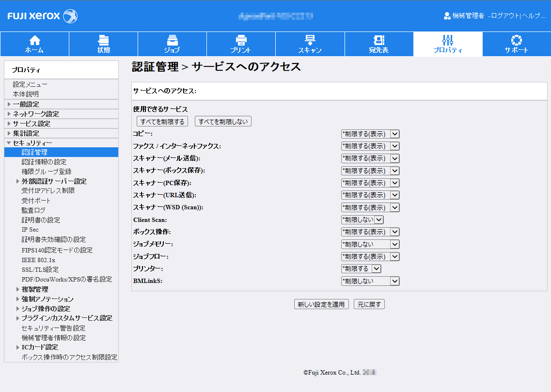Open the ジョブ tab
The height and width of the screenshot is (392, 551).
point(172,44)
